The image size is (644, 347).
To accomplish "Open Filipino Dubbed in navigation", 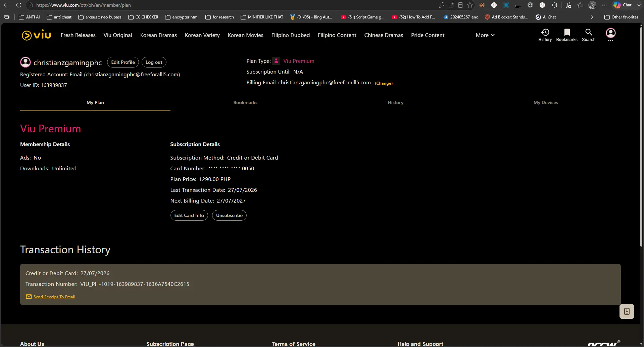I will 290,35.
